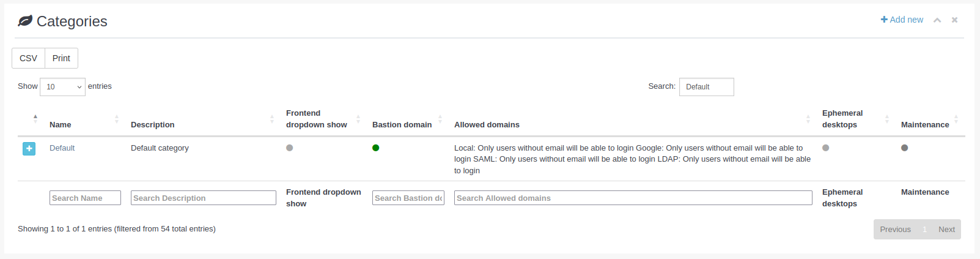Sort by Ephemeral desktops column

842,119
